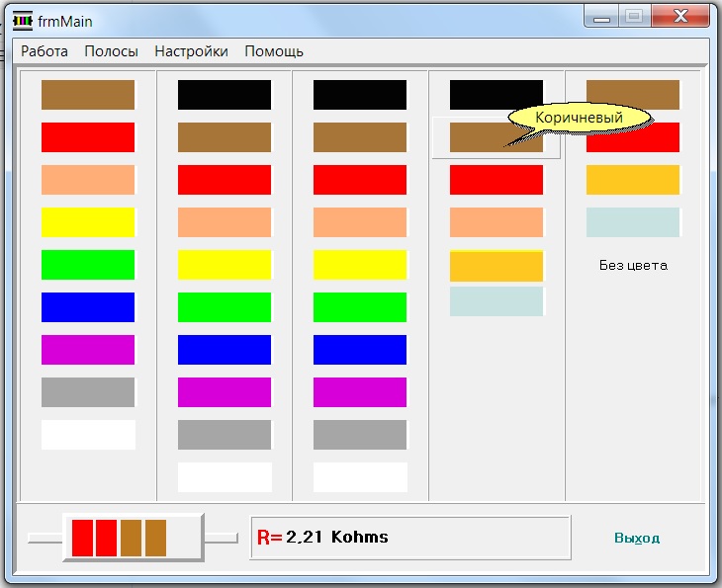This screenshot has height=588, width=722.
Task: Choose white in the first band column
Action: tap(88, 435)
